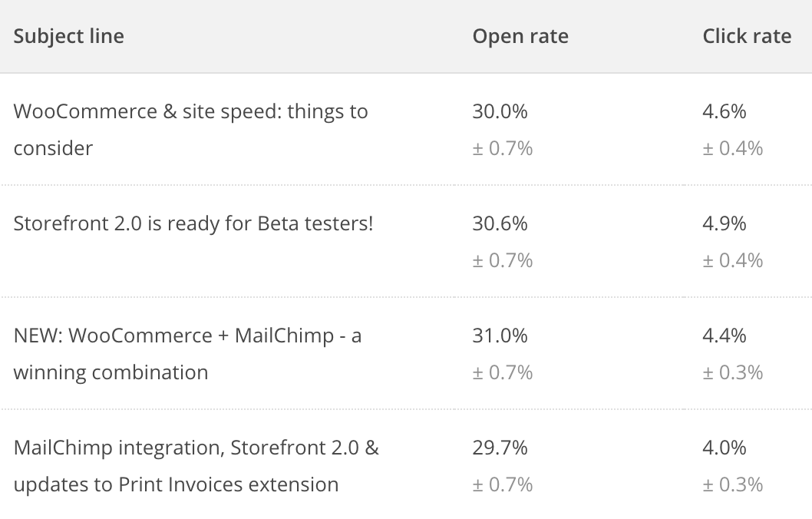
Task: Sort by the Open rate column header
Action: click(520, 36)
